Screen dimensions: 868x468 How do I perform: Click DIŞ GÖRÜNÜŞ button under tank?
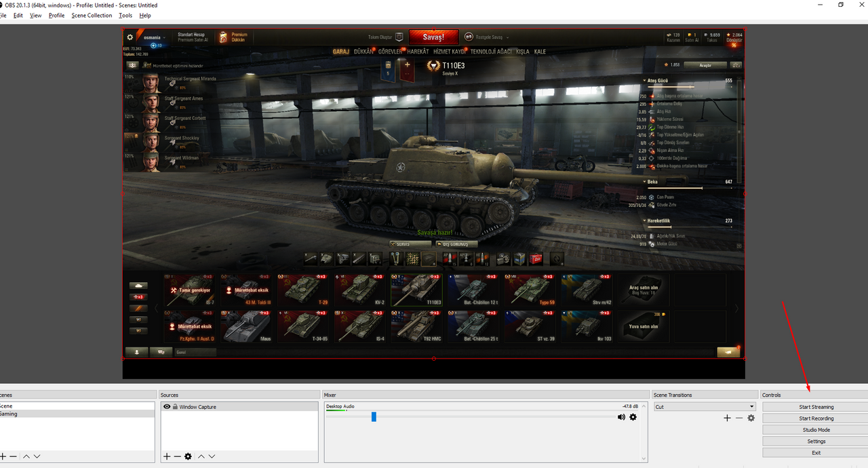pos(456,244)
